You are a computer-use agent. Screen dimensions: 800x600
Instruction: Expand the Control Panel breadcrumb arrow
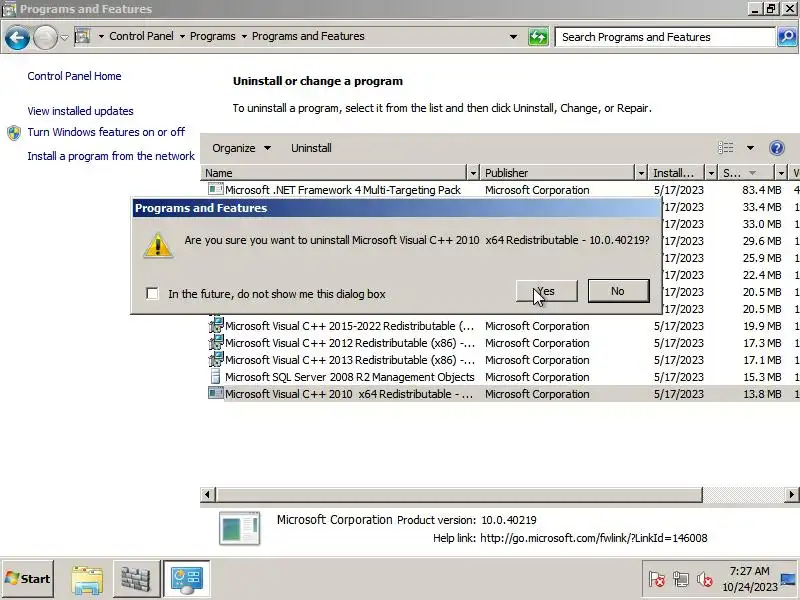tap(182, 36)
